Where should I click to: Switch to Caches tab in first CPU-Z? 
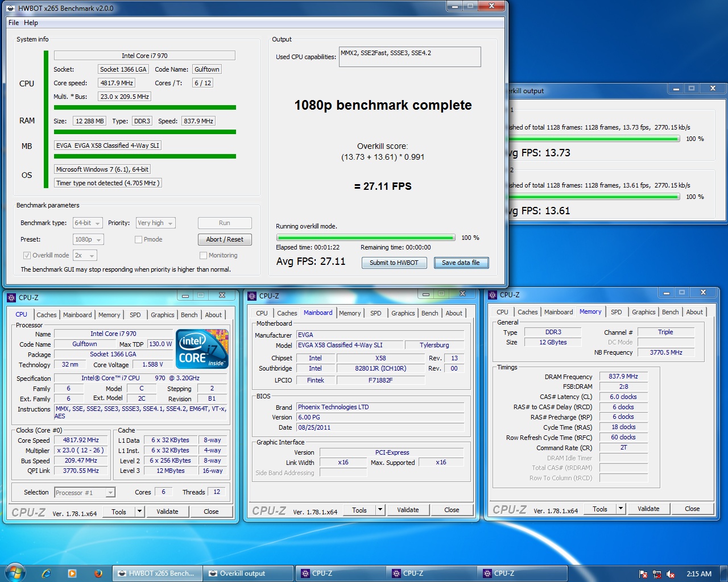(47, 315)
